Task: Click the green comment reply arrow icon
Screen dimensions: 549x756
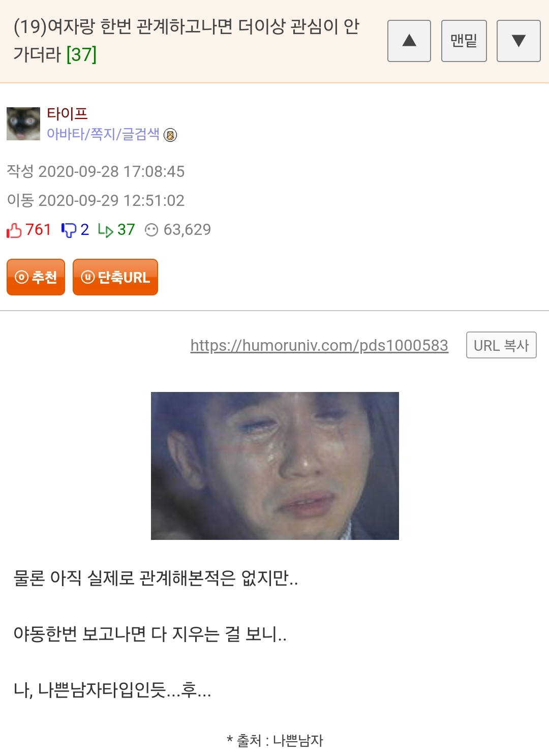Action: click(105, 230)
